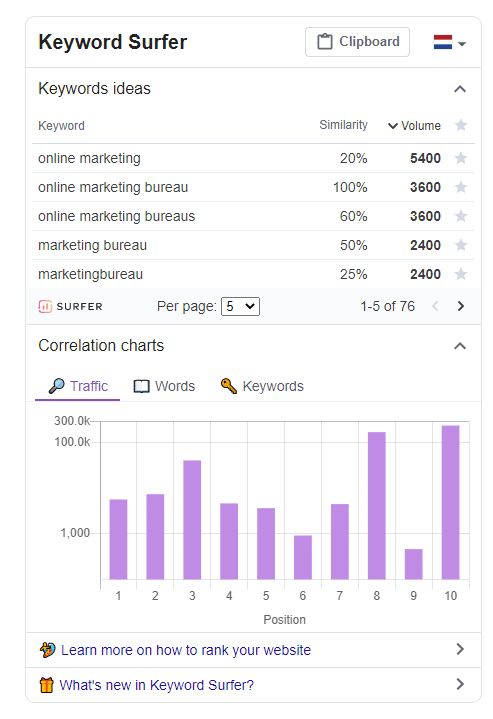Click the gift icon by What's new
The height and width of the screenshot is (719, 493).
46,685
